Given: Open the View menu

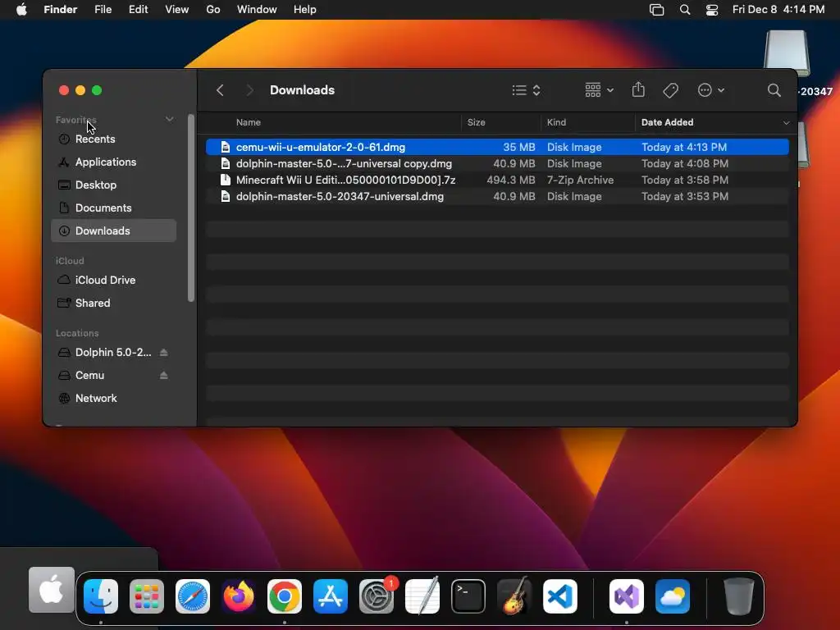Looking at the screenshot, I should pyautogui.click(x=177, y=10).
